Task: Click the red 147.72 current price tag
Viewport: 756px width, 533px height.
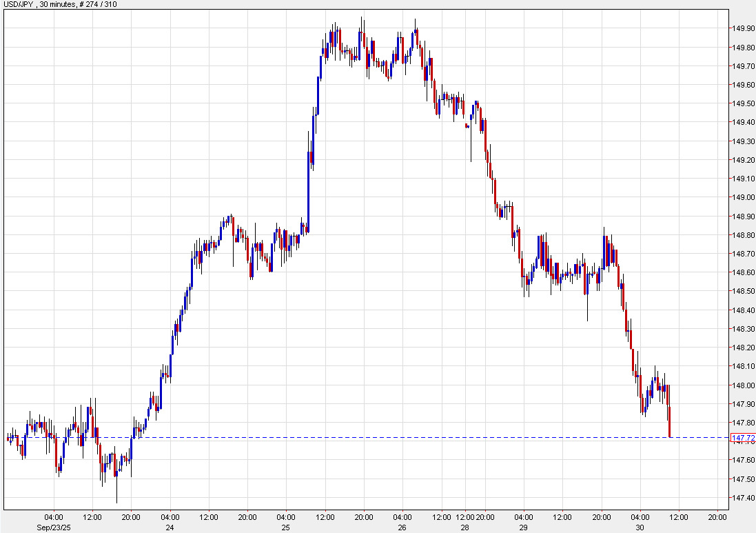Action: pos(742,437)
